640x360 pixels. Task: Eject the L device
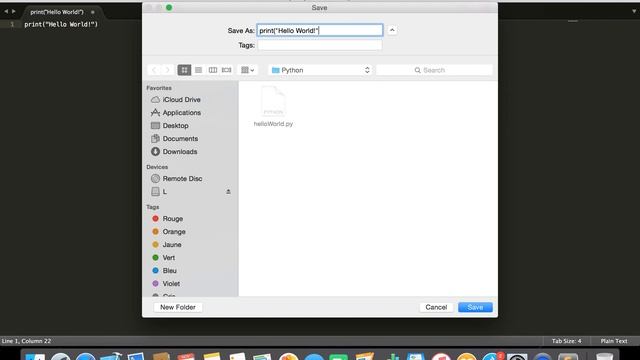228,192
